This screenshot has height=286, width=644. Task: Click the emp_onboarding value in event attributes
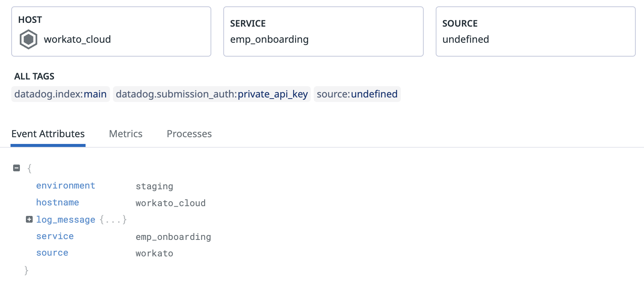click(x=173, y=237)
